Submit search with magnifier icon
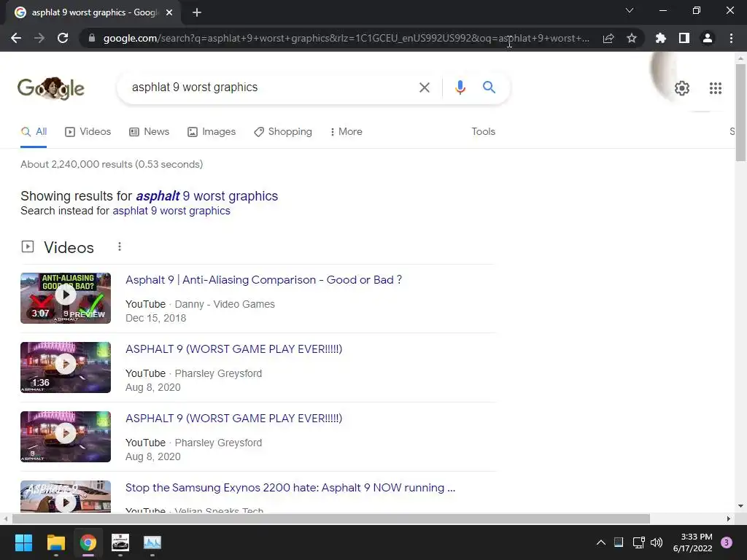Screen dimensions: 747x560 pos(489,87)
